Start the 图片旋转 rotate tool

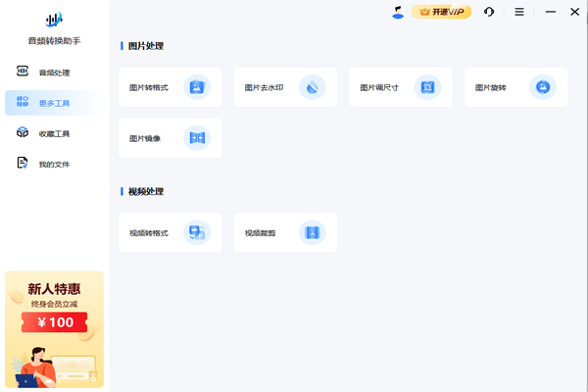[x=515, y=87]
